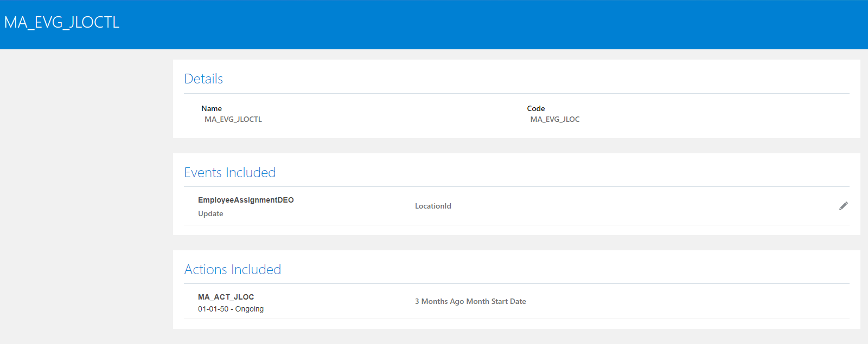Image resolution: width=868 pixels, height=344 pixels.
Task: Click the 01-01-50 start date text
Action: click(213, 309)
